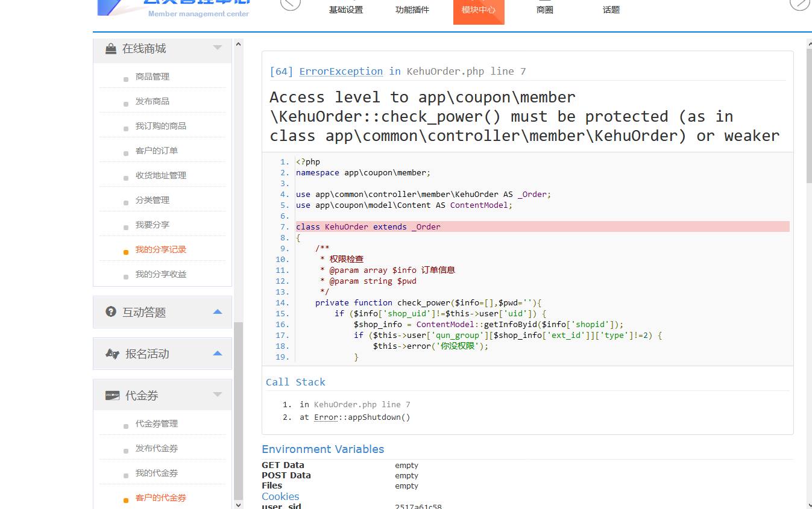Viewport: 812px width, 509px height.
Task: Expand the 互动答题 section
Action: (218, 312)
